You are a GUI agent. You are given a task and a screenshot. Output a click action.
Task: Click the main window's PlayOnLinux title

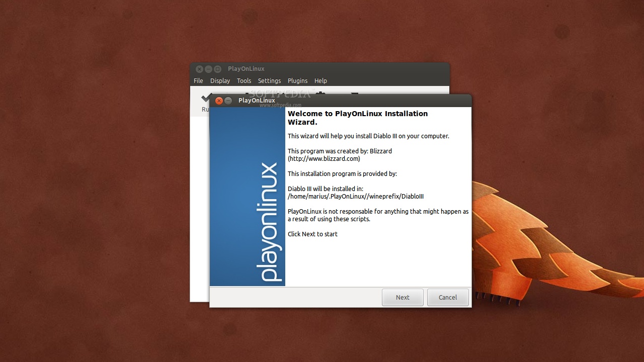(x=246, y=69)
